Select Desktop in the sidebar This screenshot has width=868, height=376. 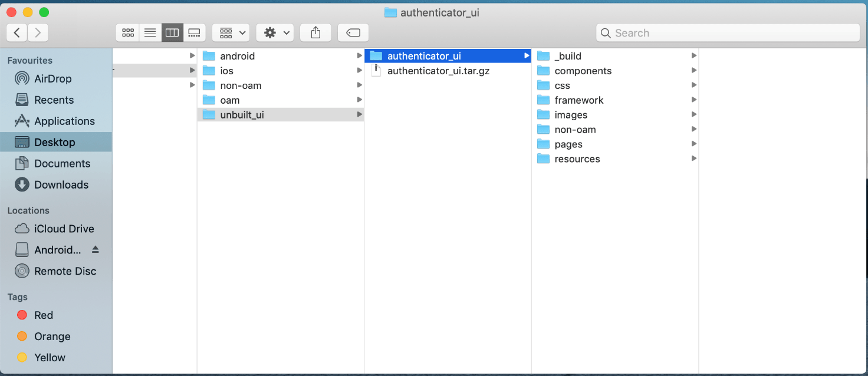point(55,142)
